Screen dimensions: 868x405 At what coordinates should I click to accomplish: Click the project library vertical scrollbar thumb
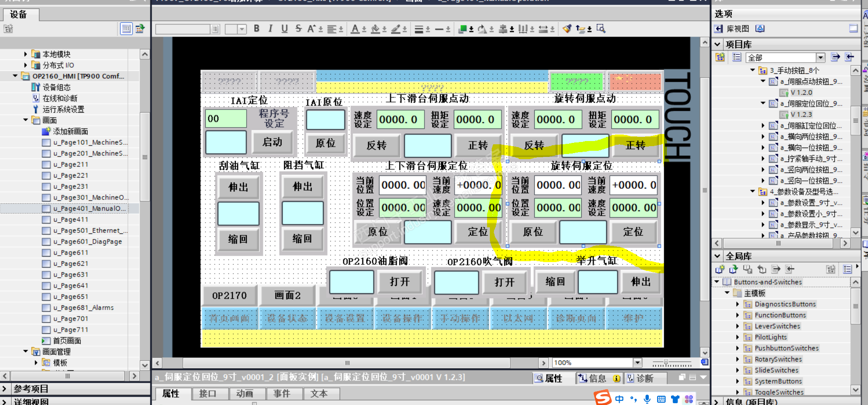pyautogui.click(x=855, y=121)
